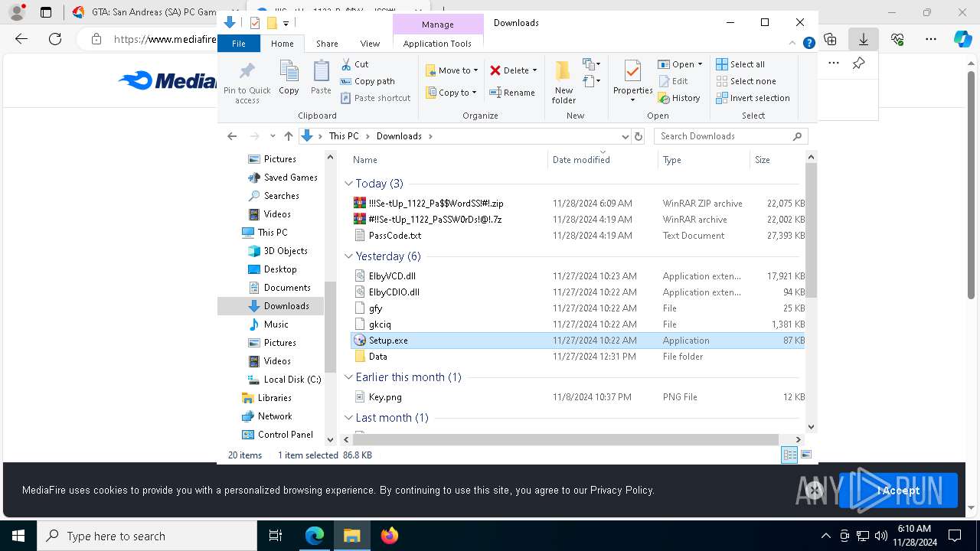This screenshot has width=980, height=551.
Task: Sort files by Type column header
Action: pyautogui.click(x=704, y=160)
